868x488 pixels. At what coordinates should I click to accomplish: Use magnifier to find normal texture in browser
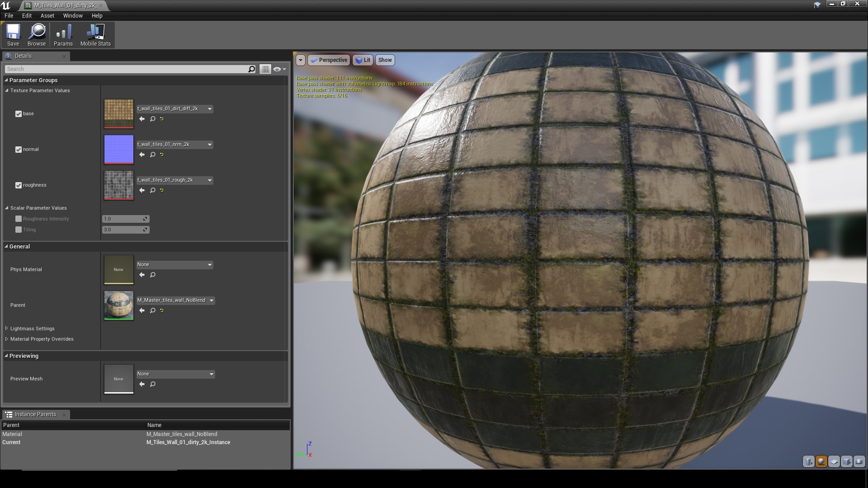coord(152,155)
